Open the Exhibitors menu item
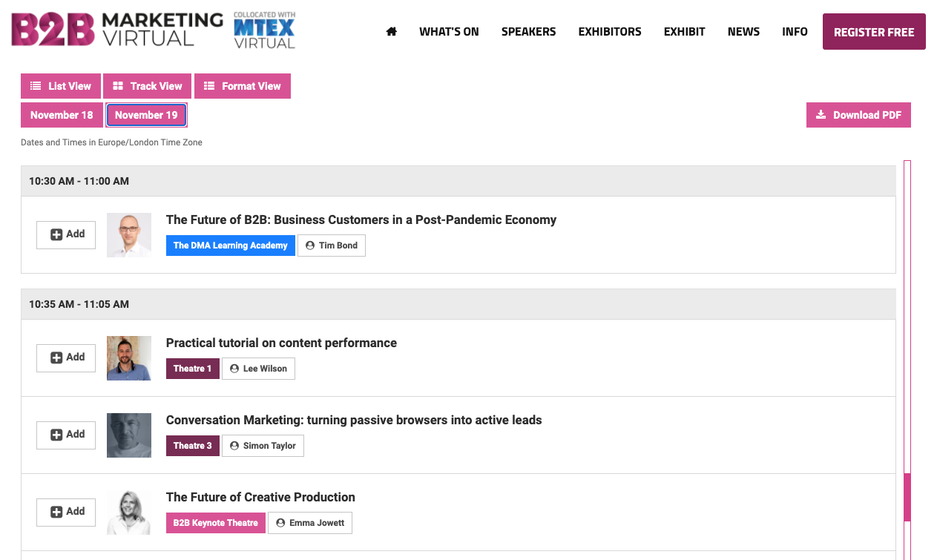 tap(610, 31)
